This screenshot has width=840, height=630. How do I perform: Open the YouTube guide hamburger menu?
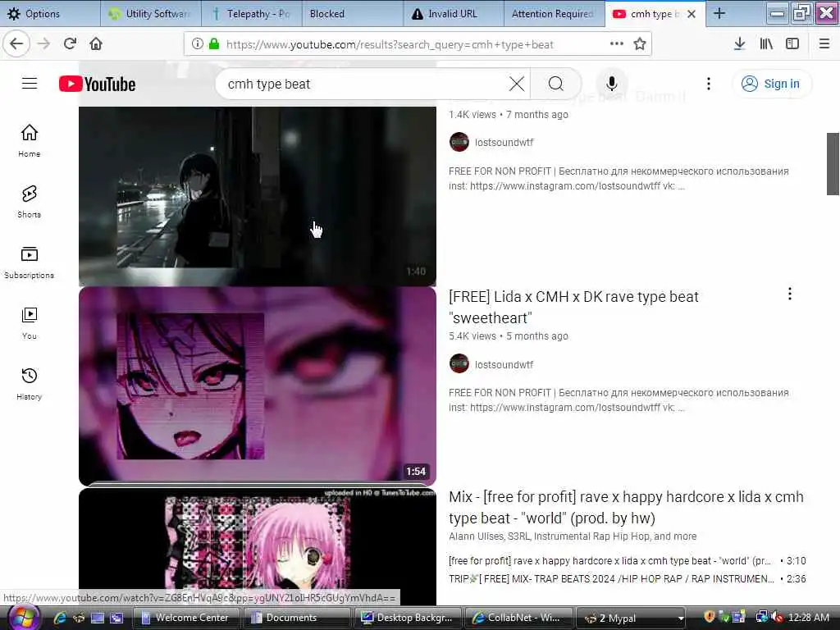click(30, 84)
